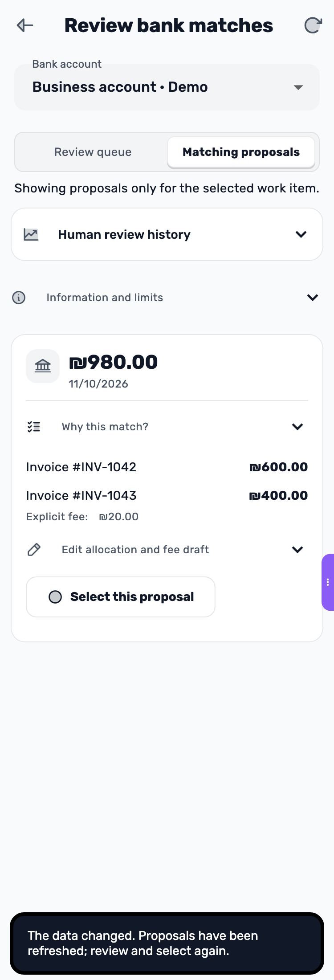Open the Bank account dropdown
Viewport: 334px width, 980px height.
point(167,87)
